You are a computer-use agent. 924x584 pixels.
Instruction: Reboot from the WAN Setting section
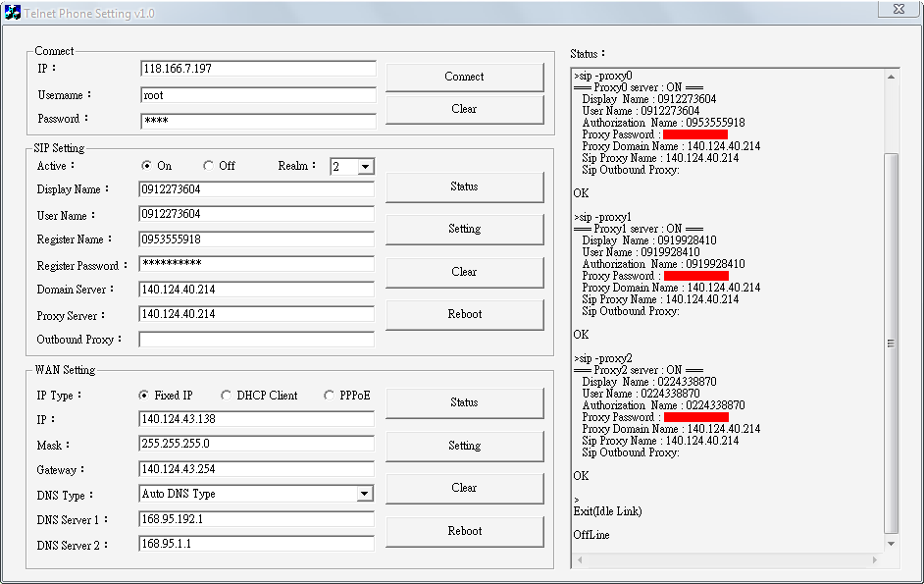click(464, 532)
